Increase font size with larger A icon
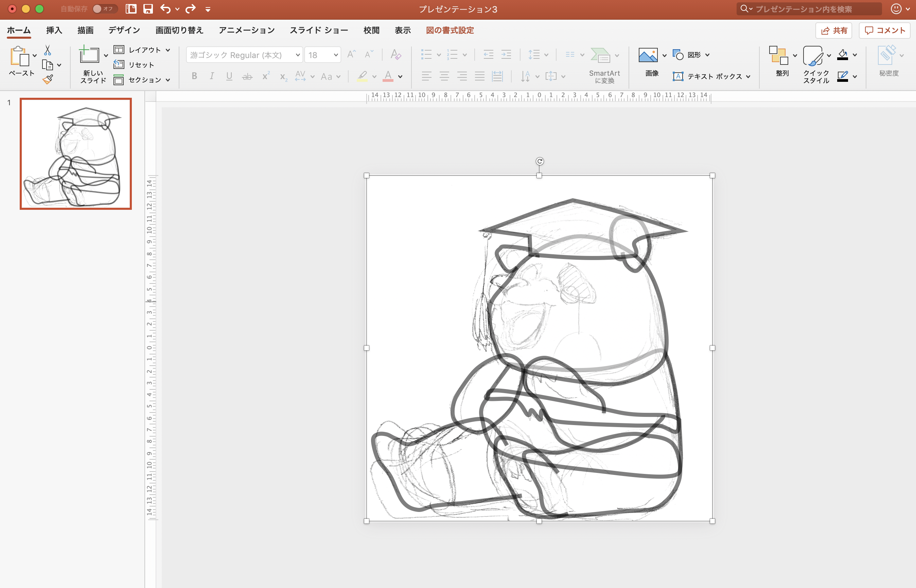916x588 pixels. tap(351, 55)
